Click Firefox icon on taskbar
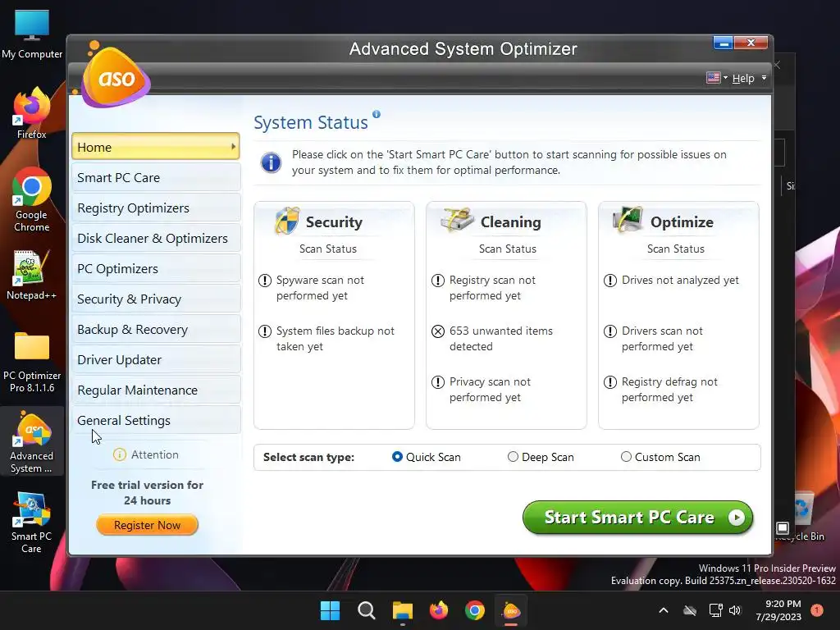 point(439,610)
